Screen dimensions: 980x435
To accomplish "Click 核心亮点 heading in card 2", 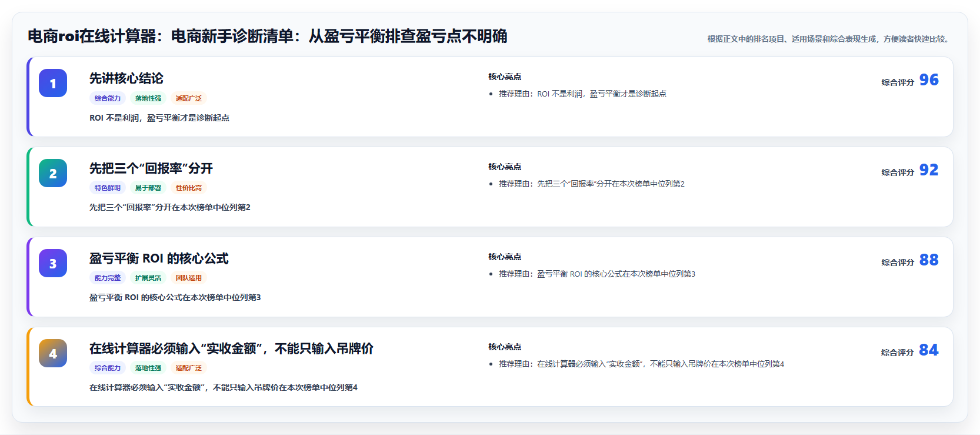I will [x=505, y=167].
